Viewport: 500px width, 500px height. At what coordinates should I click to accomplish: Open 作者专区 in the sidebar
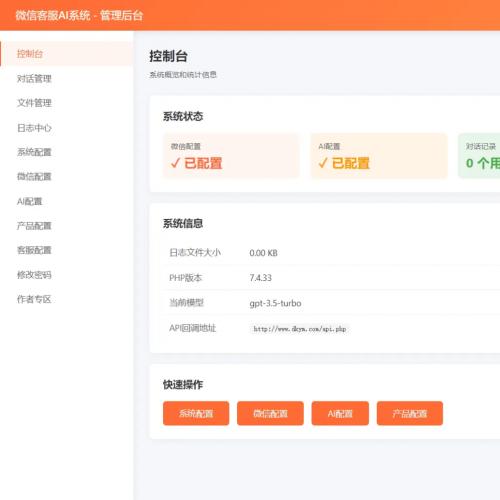67,299
